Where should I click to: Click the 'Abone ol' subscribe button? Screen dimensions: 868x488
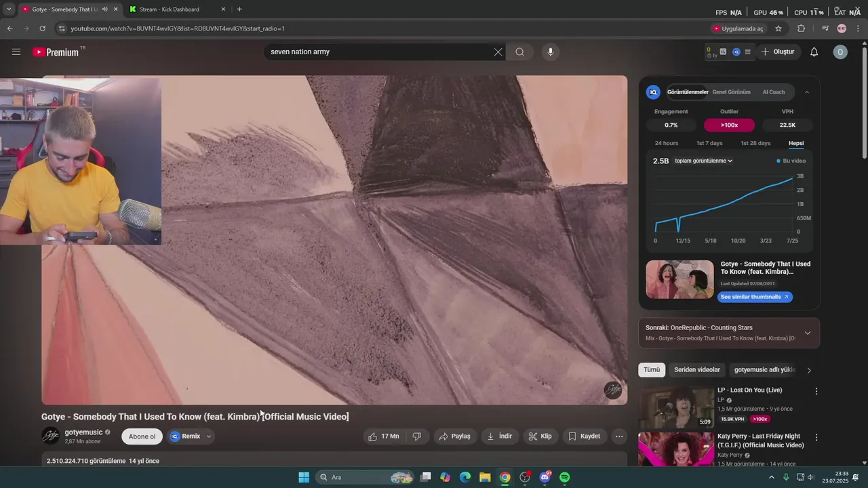(x=142, y=436)
